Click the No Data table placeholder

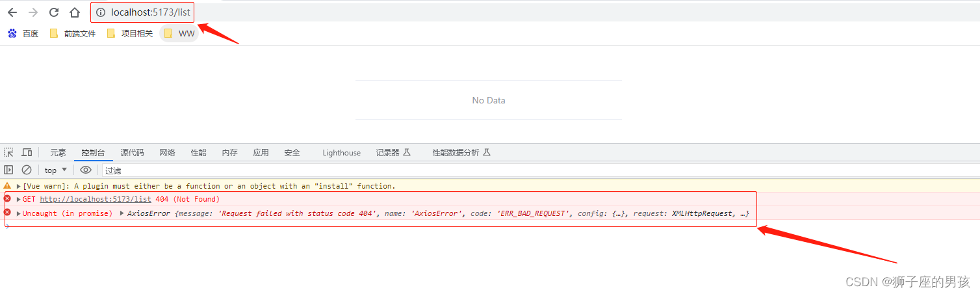[489, 100]
